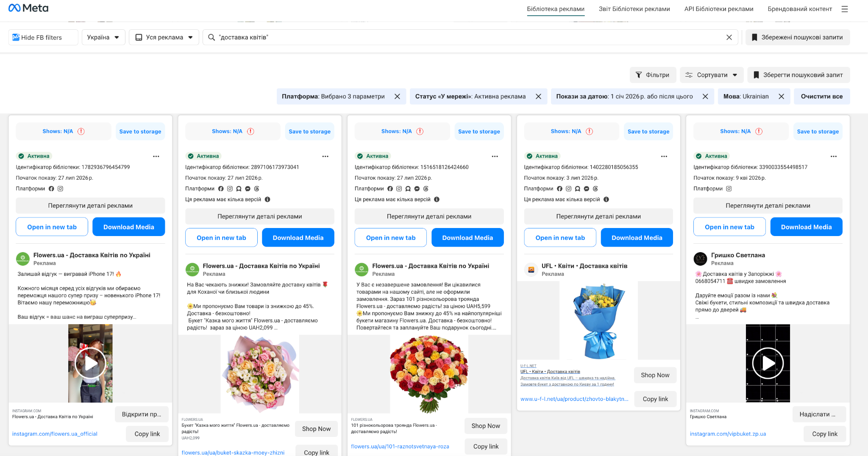The height and width of the screenshot is (456, 868).
Task: Click Download Media on the first ad
Action: (129, 227)
